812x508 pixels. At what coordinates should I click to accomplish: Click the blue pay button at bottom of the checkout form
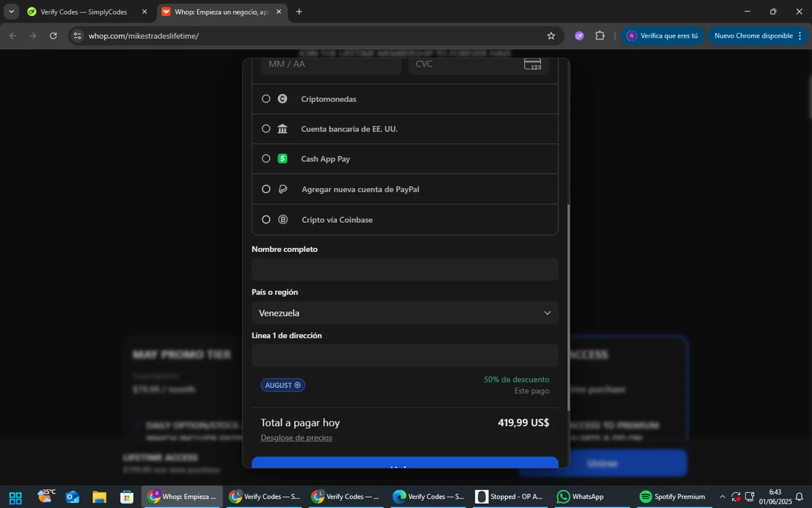click(x=405, y=463)
